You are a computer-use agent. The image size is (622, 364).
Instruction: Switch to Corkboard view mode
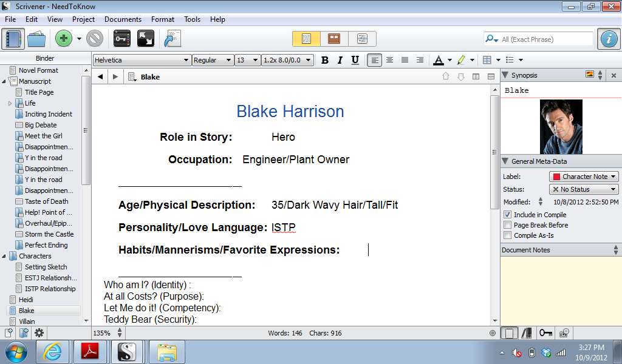tap(334, 39)
